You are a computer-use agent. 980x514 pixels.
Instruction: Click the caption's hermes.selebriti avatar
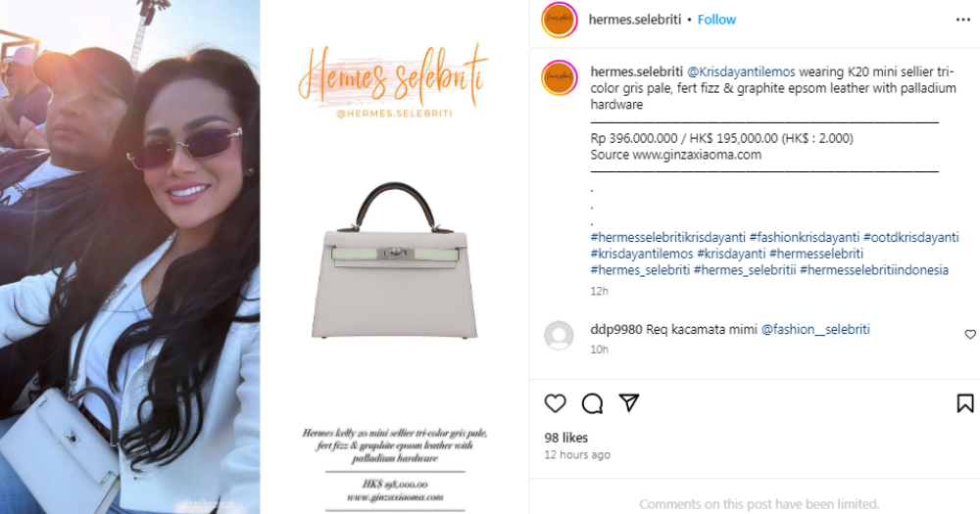(560, 78)
